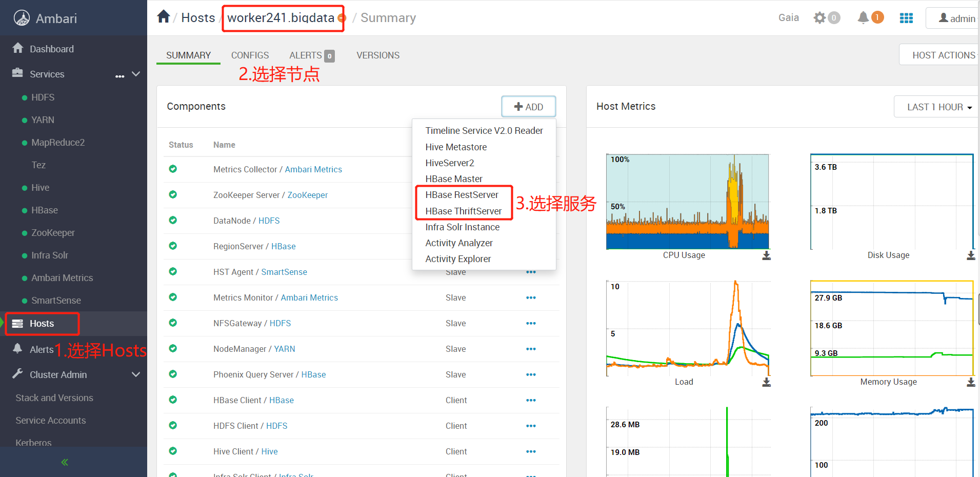Click the Alerts bell in sidebar
980x477 pixels.
pyautogui.click(x=17, y=349)
